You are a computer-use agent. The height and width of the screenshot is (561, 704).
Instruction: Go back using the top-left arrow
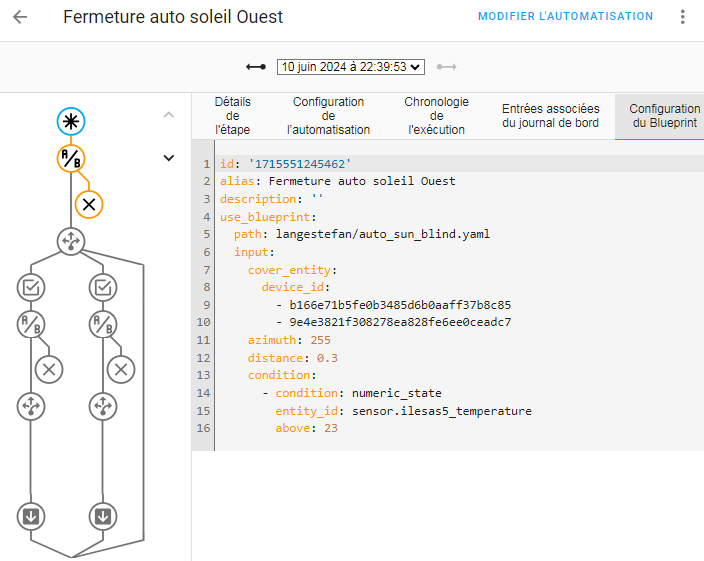pos(20,17)
